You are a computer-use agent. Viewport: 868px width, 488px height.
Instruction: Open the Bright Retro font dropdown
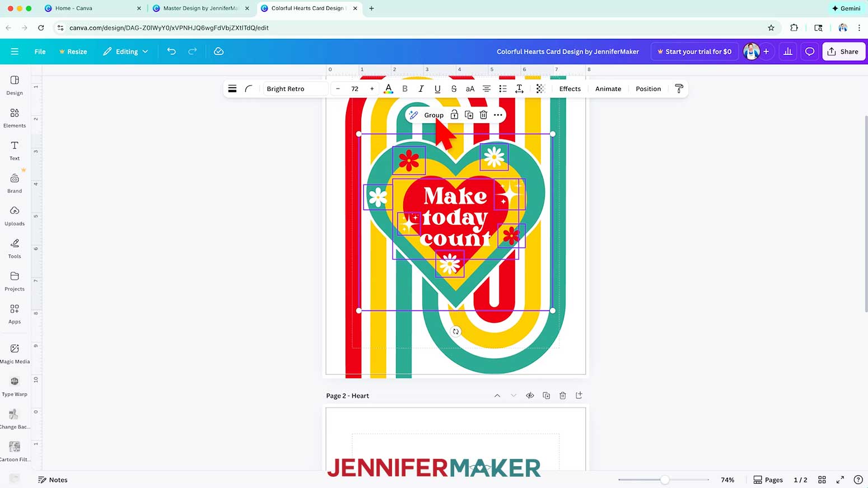[295, 88]
